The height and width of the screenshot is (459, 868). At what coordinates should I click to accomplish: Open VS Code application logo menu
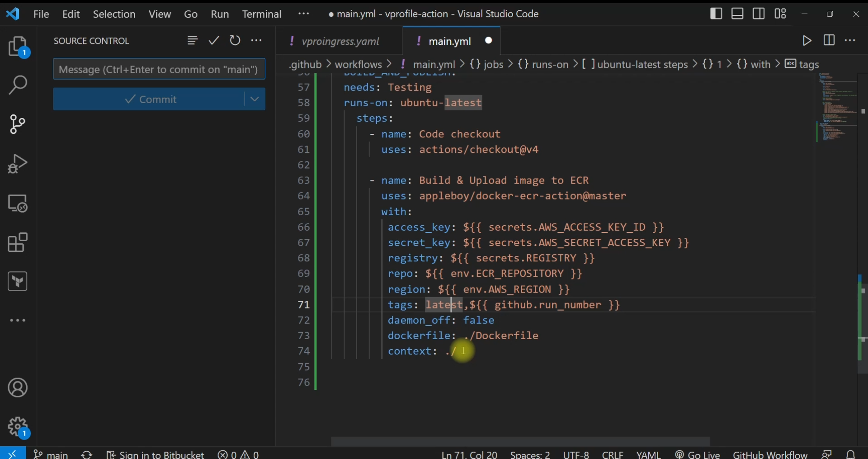(13, 14)
